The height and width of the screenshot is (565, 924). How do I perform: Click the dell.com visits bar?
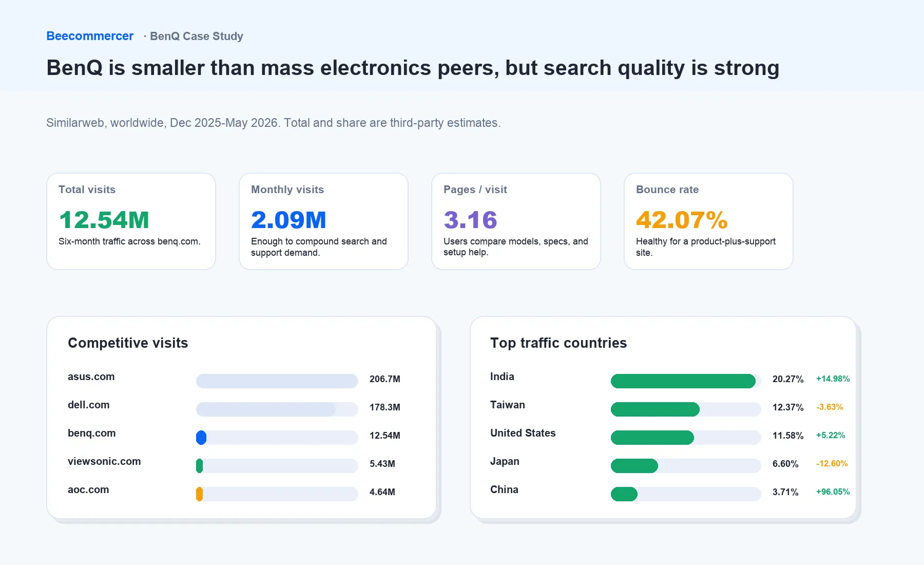pyautogui.click(x=277, y=409)
